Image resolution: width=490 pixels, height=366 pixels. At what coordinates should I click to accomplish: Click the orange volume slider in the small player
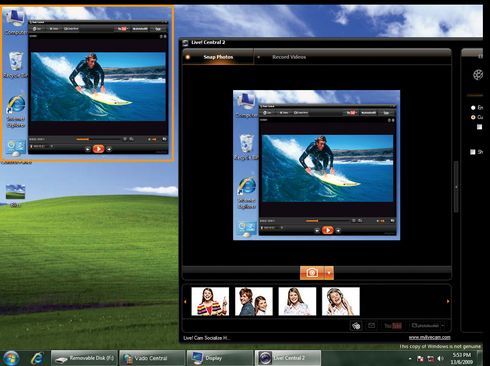(x=154, y=139)
